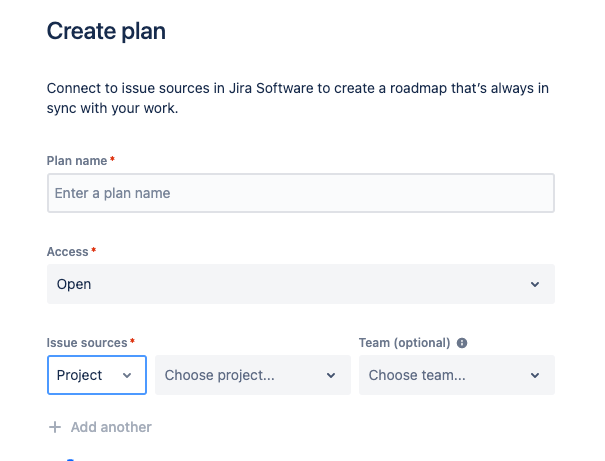The image size is (605, 461).
Task: Click the chevron arrow in Choose team
Action: [535, 376]
